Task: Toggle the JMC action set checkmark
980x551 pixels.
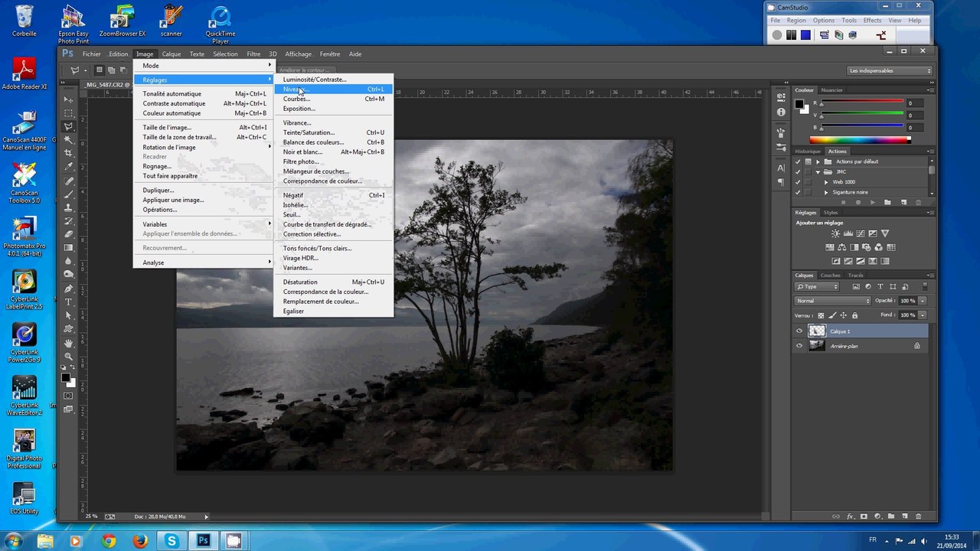Action: pyautogui.click(x=798, y=171)
